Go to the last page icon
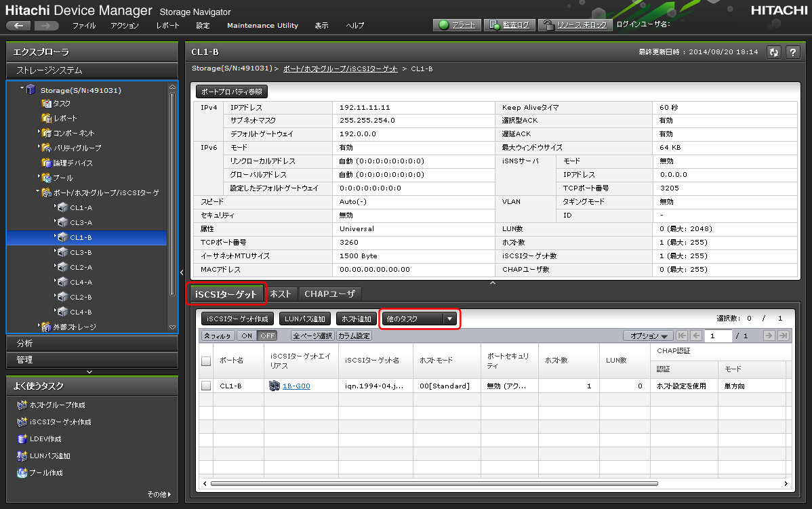Image resolution: width=812 pixels, height=509 pixels. (x=783, y=335)
